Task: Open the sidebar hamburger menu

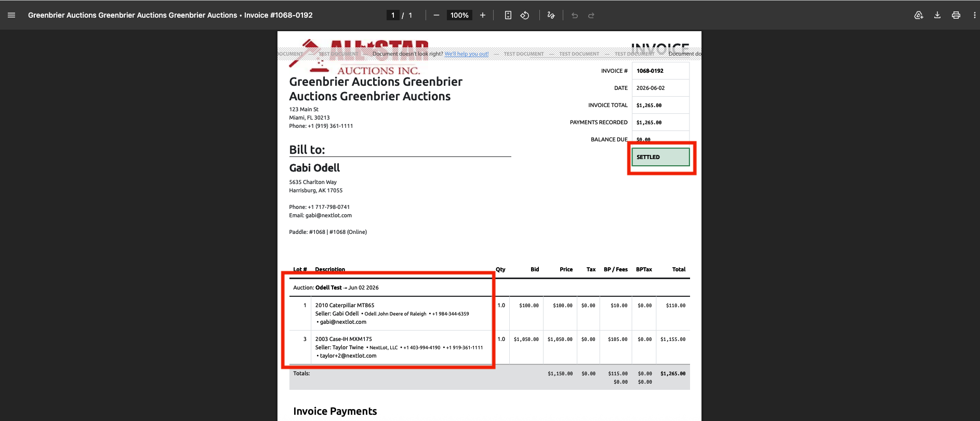Action: [11, 15]
